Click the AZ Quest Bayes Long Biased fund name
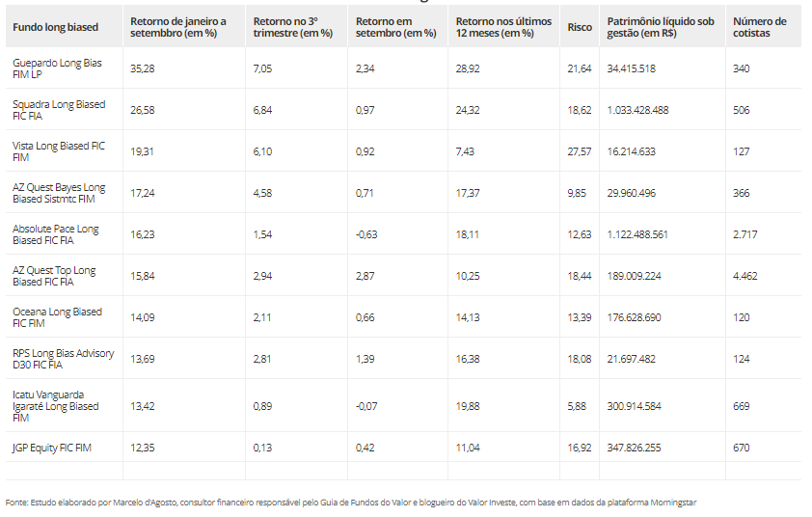Image resolution: width=812 pixels, height=517 pixels. [59, 193]
